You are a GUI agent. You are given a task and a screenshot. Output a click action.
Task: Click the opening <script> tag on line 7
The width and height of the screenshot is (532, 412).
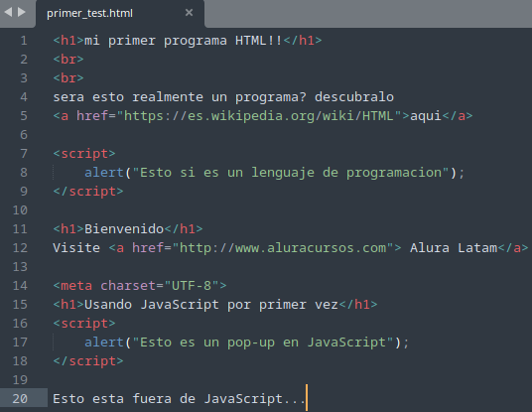click(x=84, y=154)
